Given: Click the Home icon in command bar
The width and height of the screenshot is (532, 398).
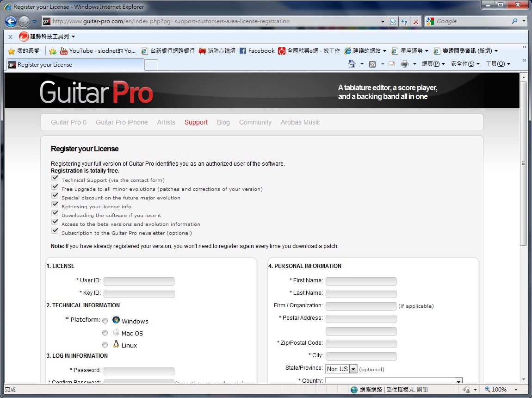Looking at the screenshot, I should point(352,64).
